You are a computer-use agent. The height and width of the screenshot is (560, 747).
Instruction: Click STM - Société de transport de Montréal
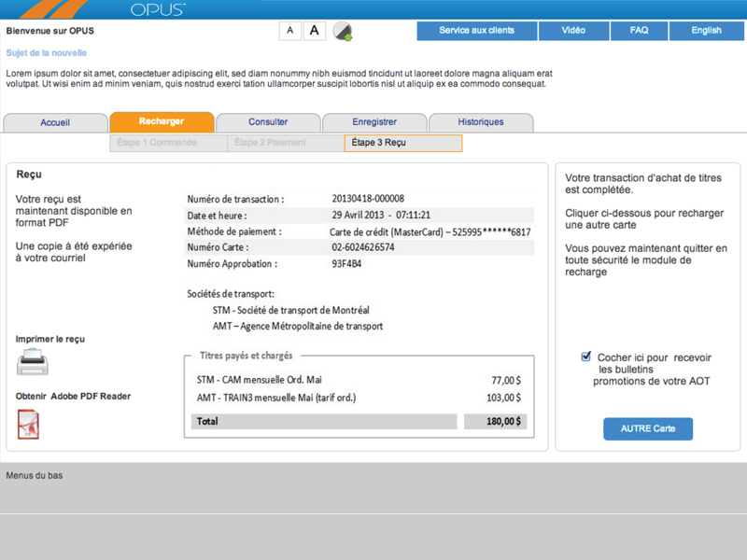tap(290, 310)
